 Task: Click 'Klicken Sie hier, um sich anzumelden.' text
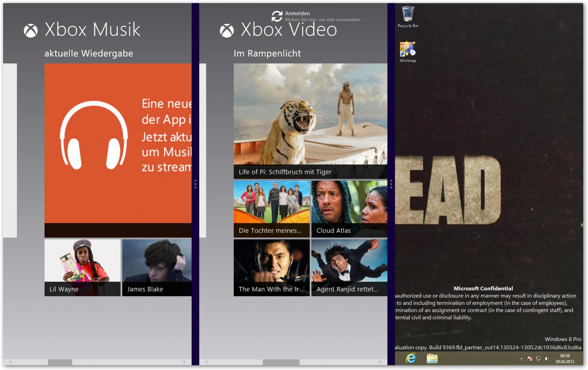[323, 20]
